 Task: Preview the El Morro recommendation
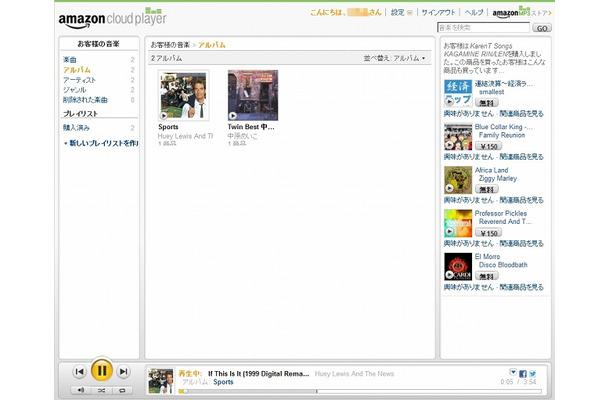(x=449, y=275)
